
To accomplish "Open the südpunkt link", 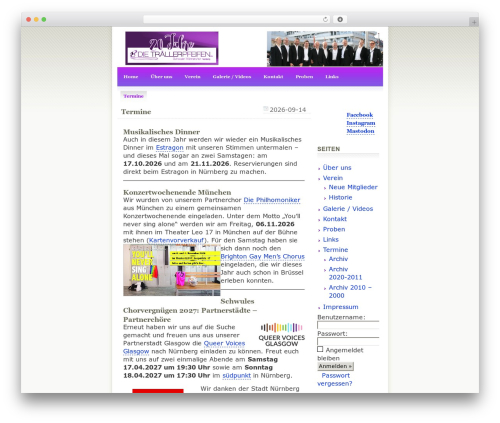I will click(x=236, y=376).
